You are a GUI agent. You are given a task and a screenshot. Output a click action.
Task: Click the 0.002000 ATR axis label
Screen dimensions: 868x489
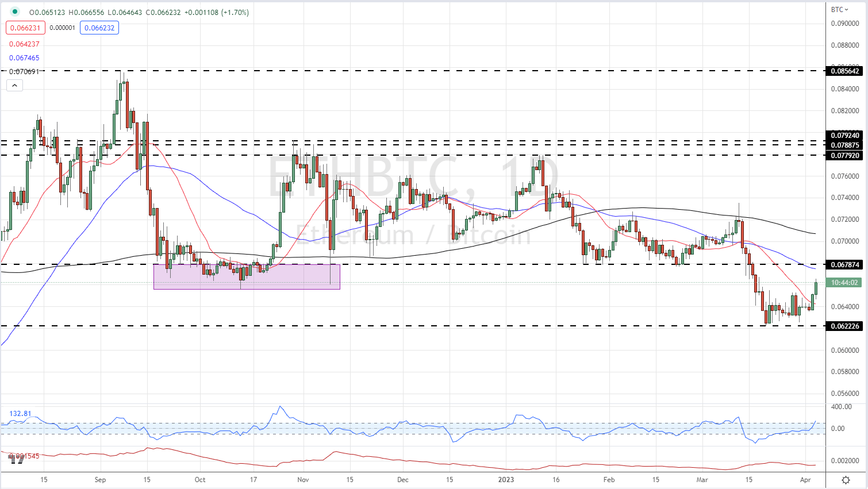coord(845,461)
